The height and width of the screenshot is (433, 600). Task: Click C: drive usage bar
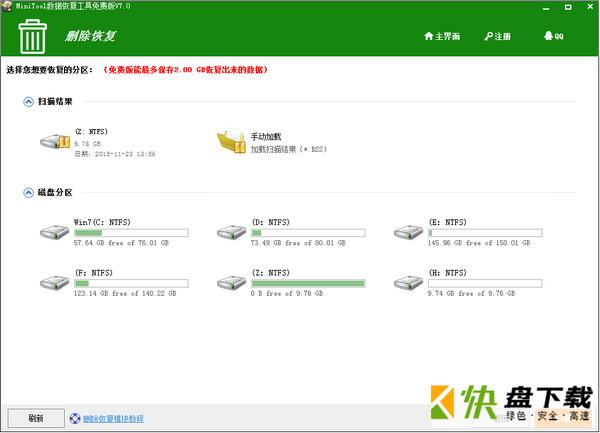coord(131,233)
